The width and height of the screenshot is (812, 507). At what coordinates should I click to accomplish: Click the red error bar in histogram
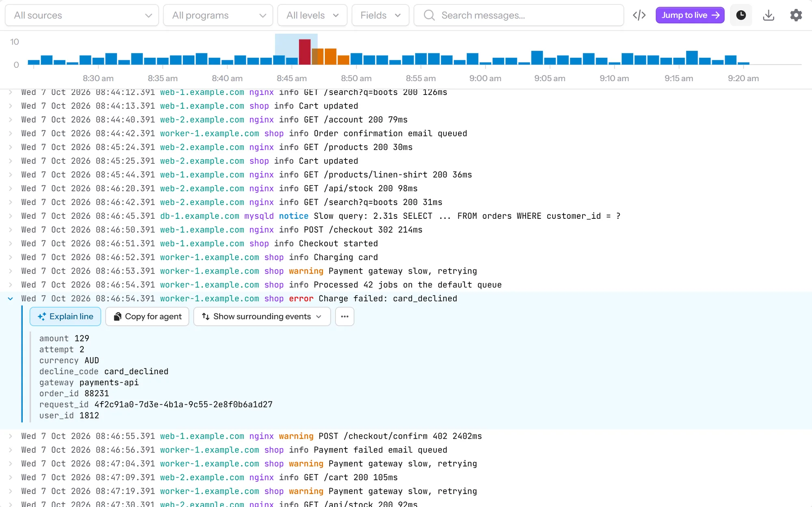(304, 52)
